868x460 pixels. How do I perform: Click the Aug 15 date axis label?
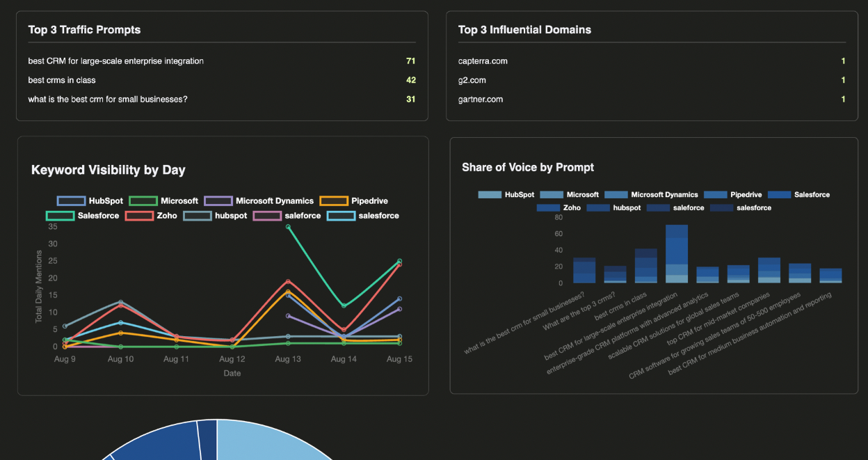click(399, 359)
